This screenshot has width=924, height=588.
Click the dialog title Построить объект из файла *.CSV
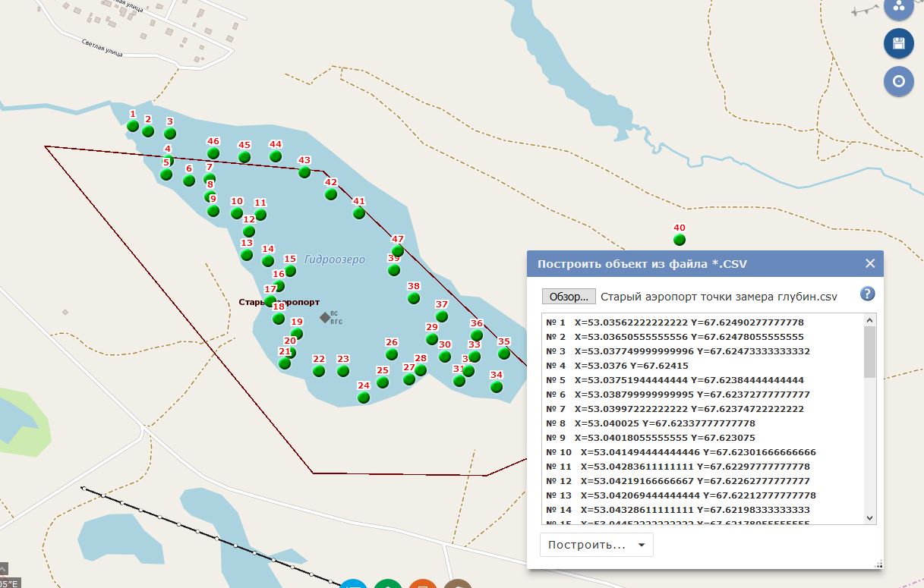pos(642,264)
